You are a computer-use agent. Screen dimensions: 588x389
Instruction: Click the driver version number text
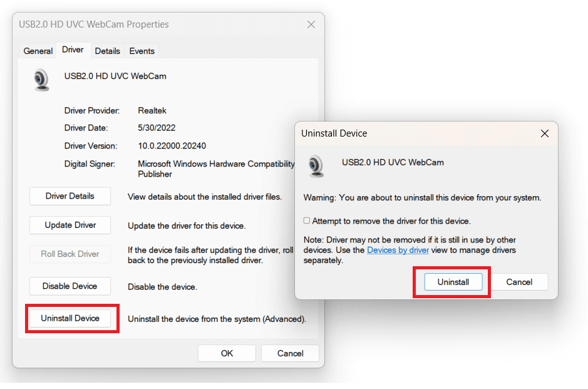[172, 146]
